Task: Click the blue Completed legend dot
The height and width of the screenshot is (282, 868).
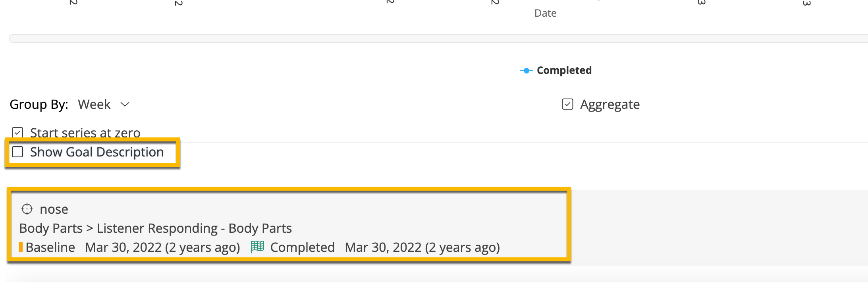Action: coord(526,70)
